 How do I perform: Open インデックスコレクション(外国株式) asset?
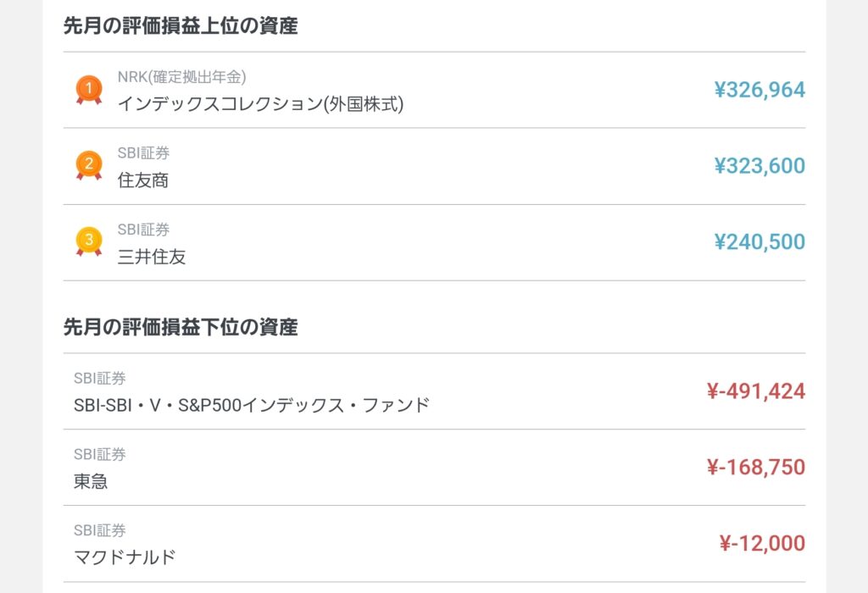(x=260, y=103)
